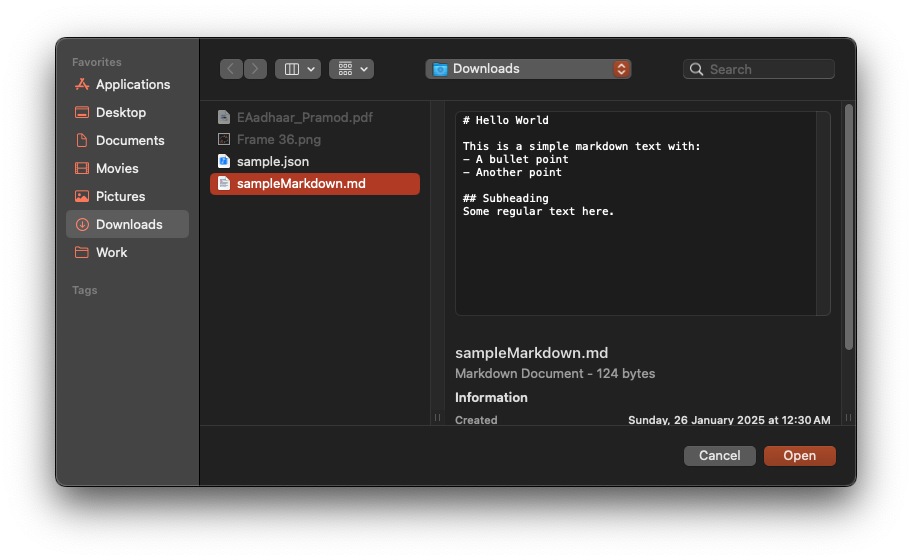Open the group-by grid icon menu
912x560 pixels.
pos(351,69)
